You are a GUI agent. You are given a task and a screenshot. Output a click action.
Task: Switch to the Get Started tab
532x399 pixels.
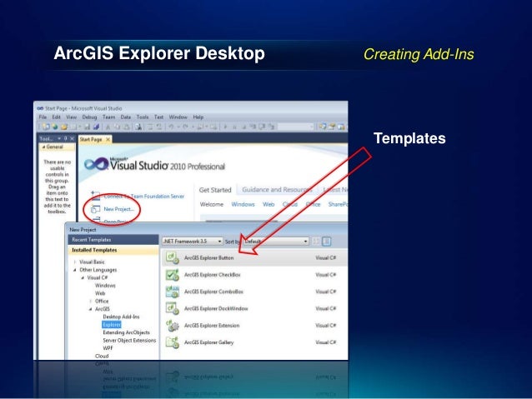215,190
